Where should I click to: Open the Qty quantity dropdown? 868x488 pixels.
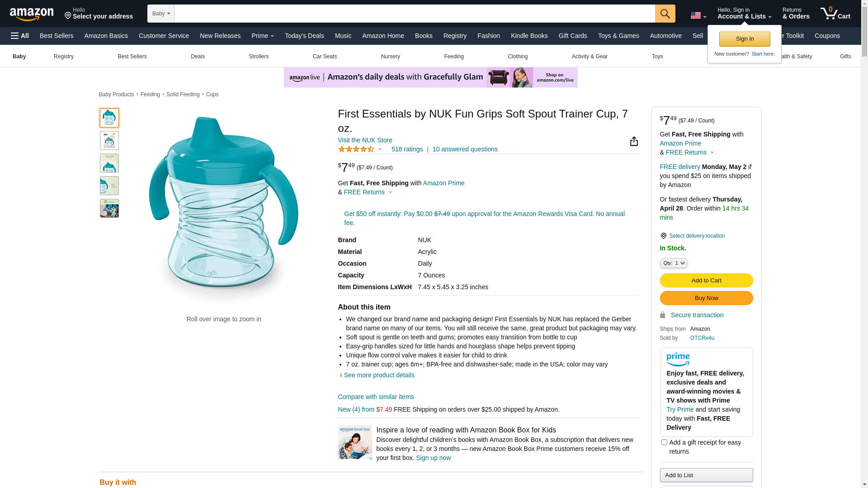[x=674, y=263]
